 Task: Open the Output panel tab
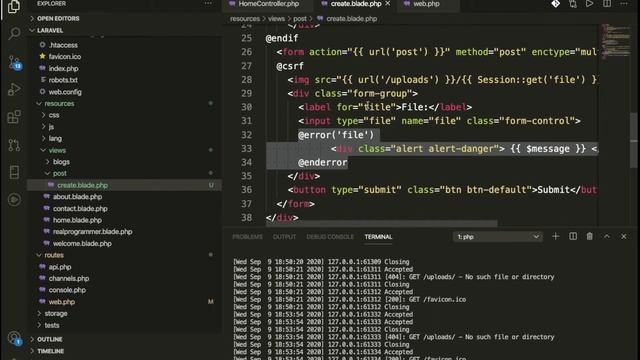(284, 237)
